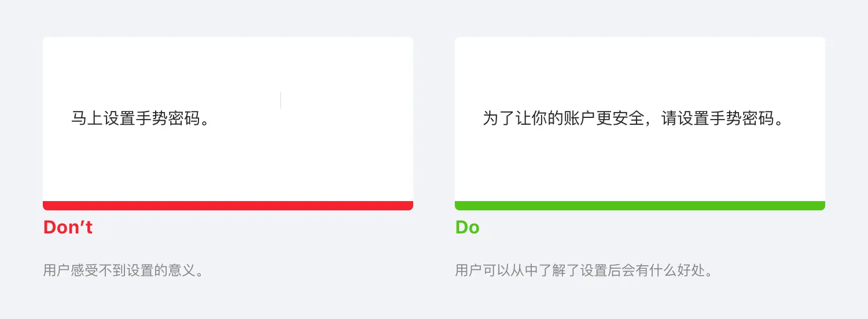Click the phrase "为了让你的" in the Do card
Screen dimensions: 868x319
pos(523,118)
